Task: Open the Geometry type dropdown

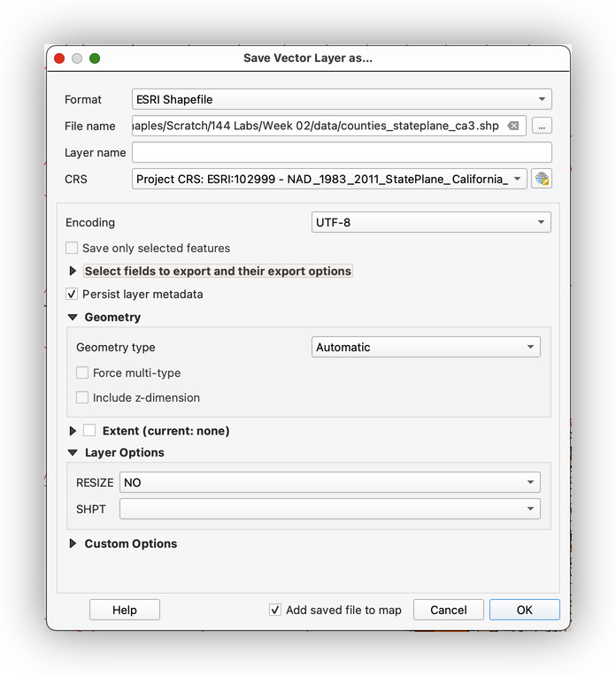Action: [x=425, y=347]
